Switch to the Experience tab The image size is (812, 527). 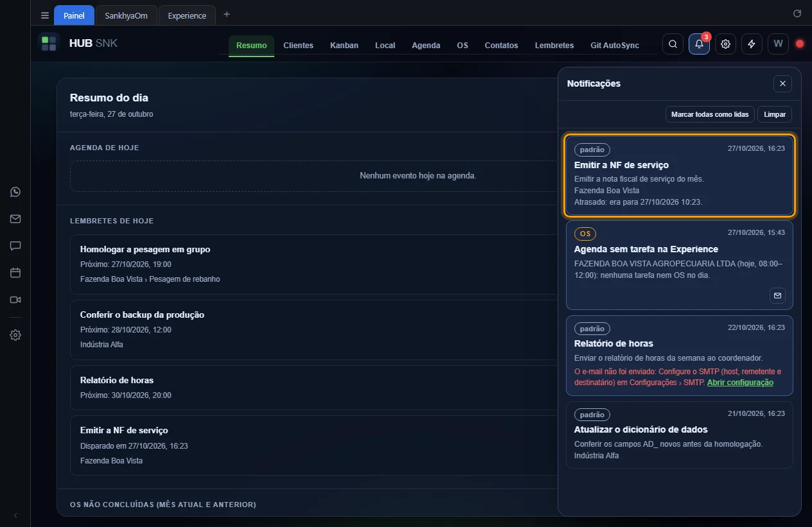[x=187, y=15]
